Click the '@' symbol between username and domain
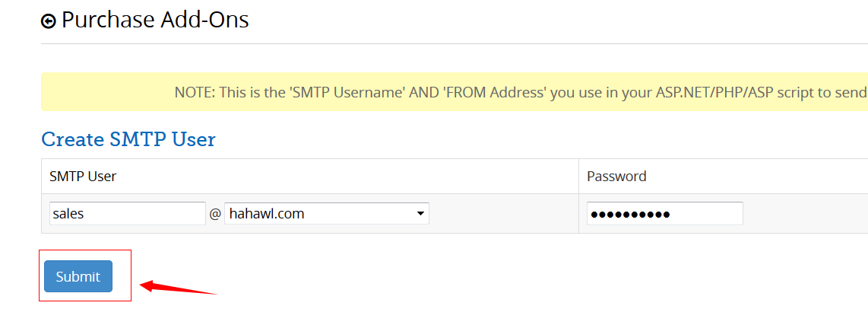The height and width of the screenshot is (309, 868). click(215, 215)
